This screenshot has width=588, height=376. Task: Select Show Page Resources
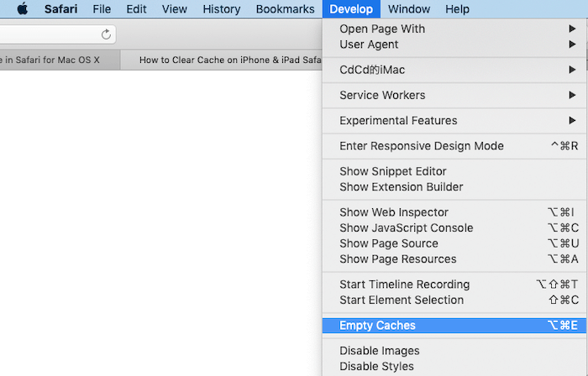(454, 259)
